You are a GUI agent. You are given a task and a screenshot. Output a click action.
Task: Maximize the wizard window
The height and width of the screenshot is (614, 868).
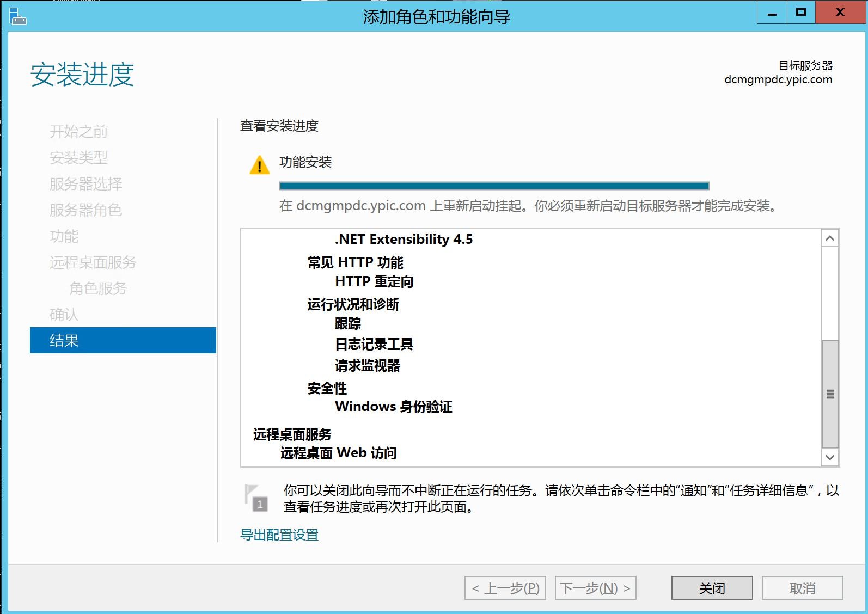point(800,13)
